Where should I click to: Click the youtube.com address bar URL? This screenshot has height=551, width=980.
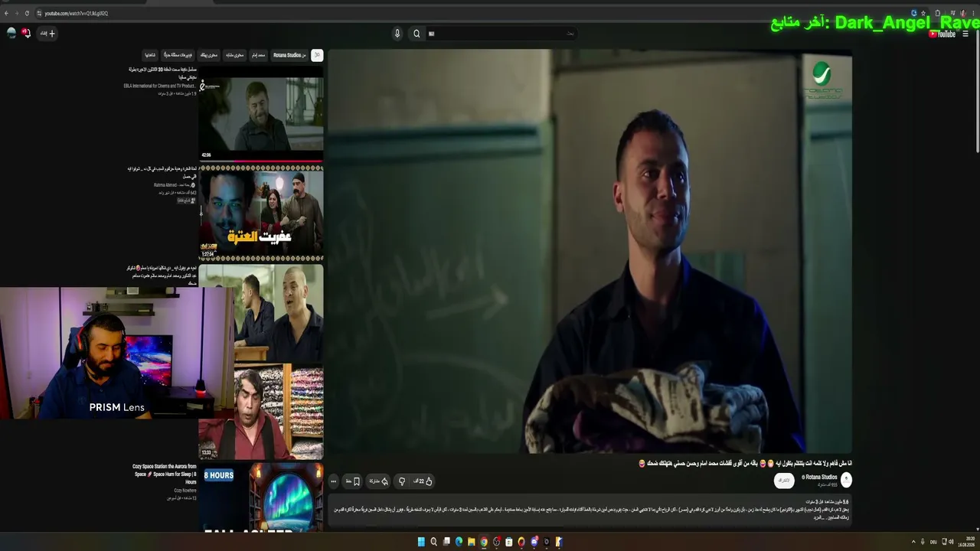(76, 13)
